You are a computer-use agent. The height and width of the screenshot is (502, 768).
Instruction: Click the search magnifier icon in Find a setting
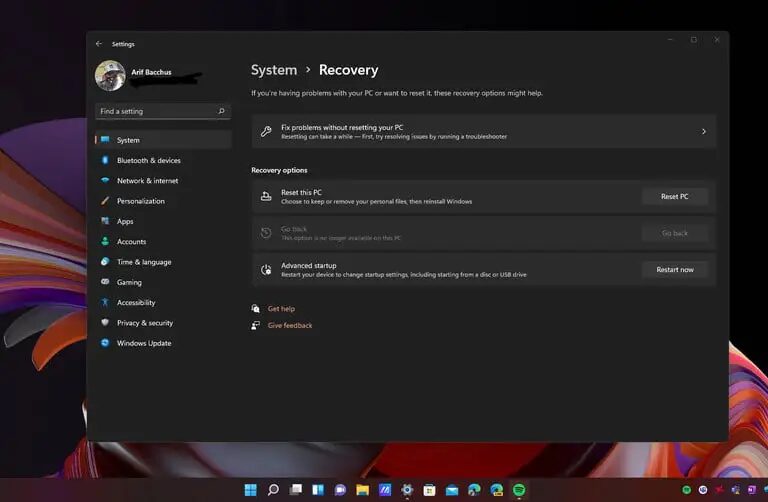pyautogui.click(x=221, y=111)
